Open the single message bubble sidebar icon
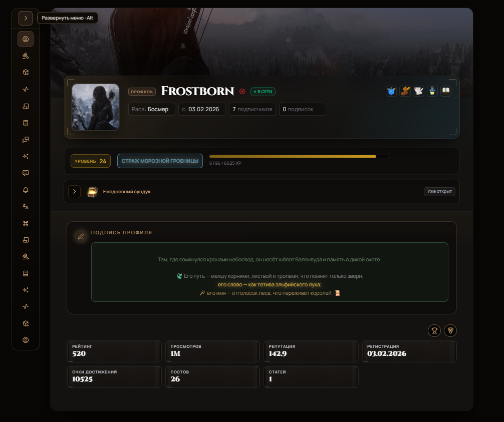The height and width of the screenshot is (422, 504). click(x=26, y=173)
